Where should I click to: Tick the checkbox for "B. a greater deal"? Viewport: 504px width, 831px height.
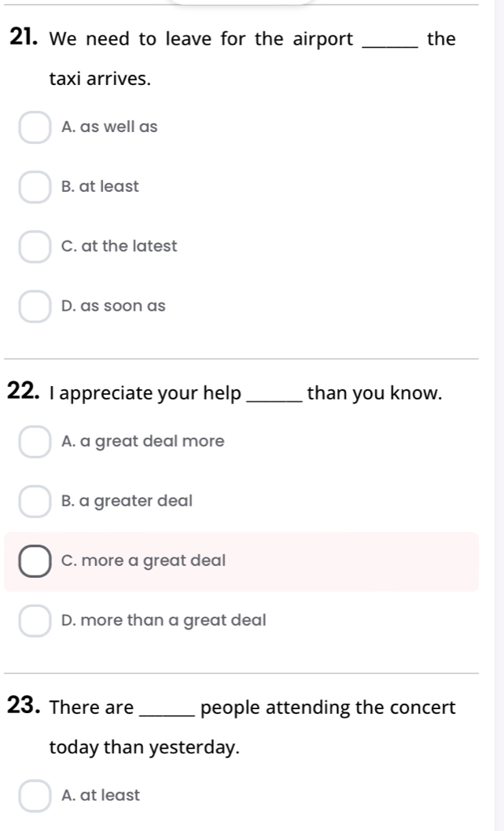click(35, 502)
